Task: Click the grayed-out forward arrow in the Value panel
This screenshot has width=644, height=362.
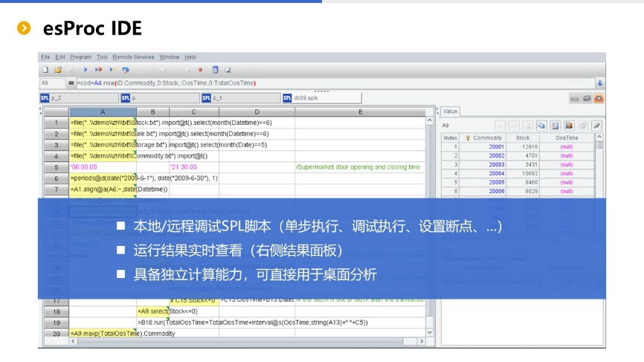Action: point(514,126)
